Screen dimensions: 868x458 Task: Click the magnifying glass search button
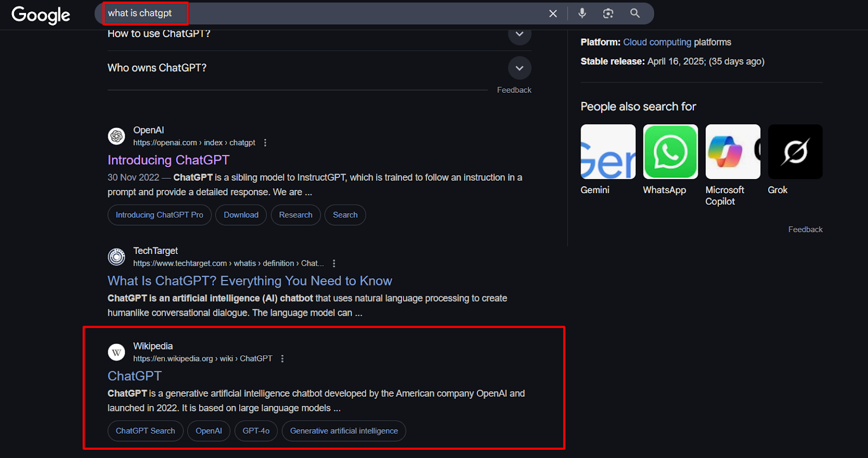tap(635, 14)
